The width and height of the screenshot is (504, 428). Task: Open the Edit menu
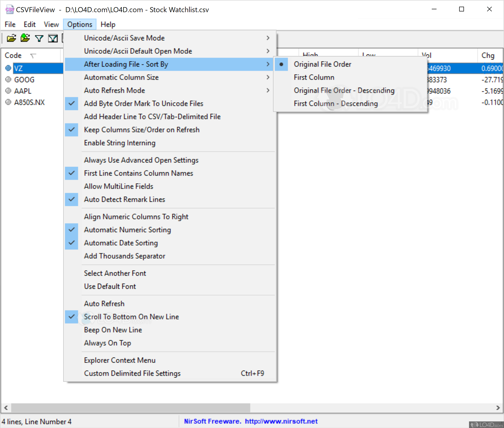[30, 25]
